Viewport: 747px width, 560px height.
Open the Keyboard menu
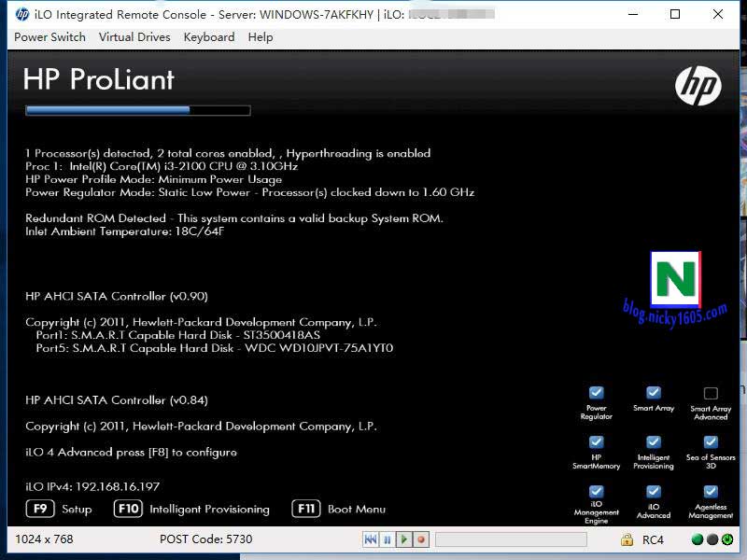208,37
